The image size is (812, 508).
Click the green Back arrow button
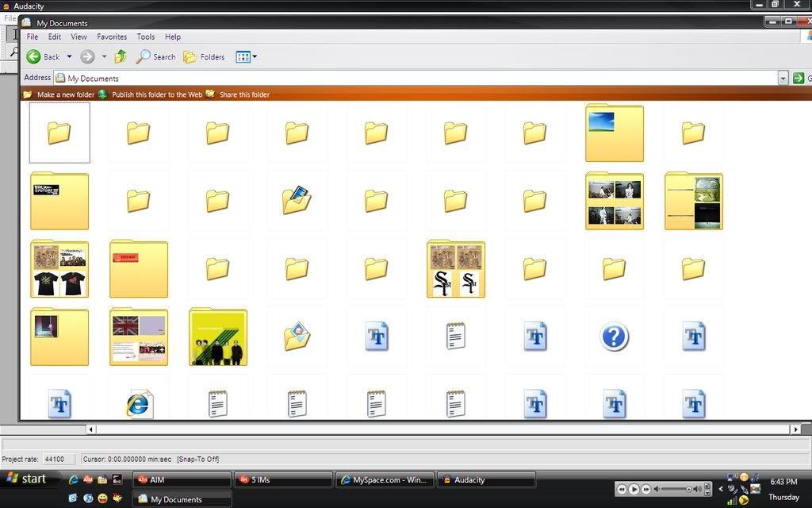[33, 56]
